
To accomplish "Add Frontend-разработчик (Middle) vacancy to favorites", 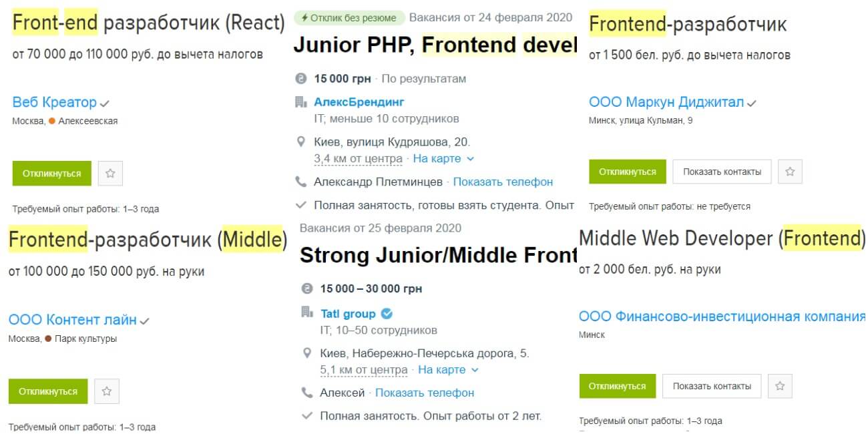I will [106, 391].
